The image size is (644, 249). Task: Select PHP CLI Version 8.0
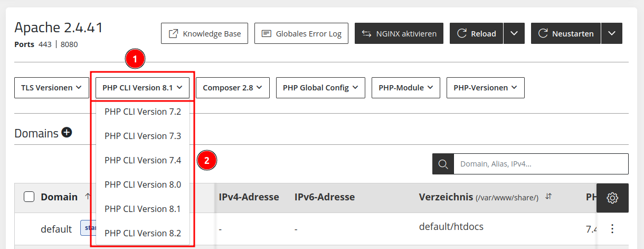pos(143,185)
